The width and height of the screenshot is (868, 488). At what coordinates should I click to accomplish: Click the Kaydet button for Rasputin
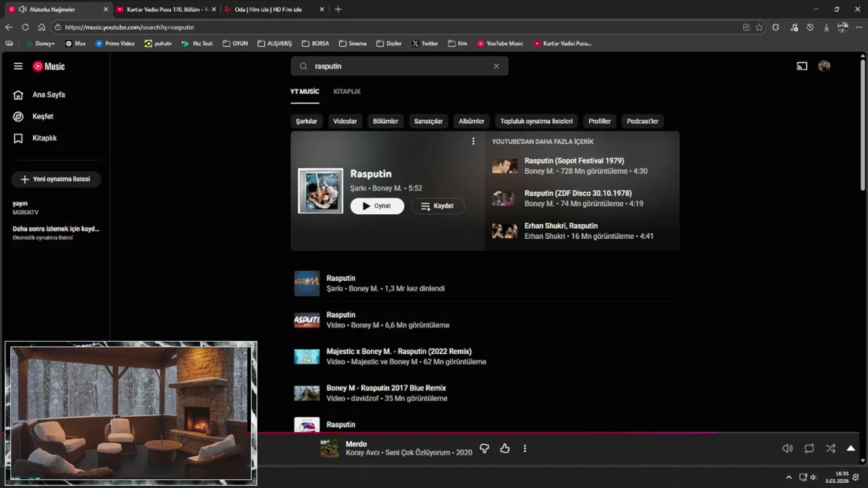pos(437,206)
